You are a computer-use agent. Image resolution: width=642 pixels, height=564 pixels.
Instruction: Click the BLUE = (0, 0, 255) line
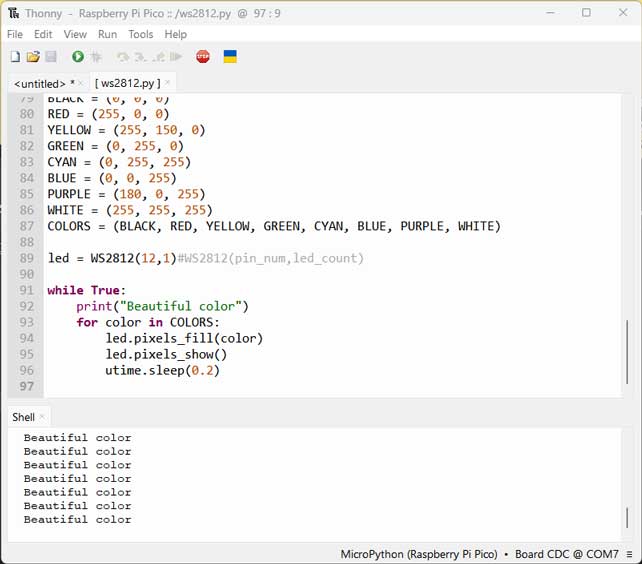click(112, 178)
